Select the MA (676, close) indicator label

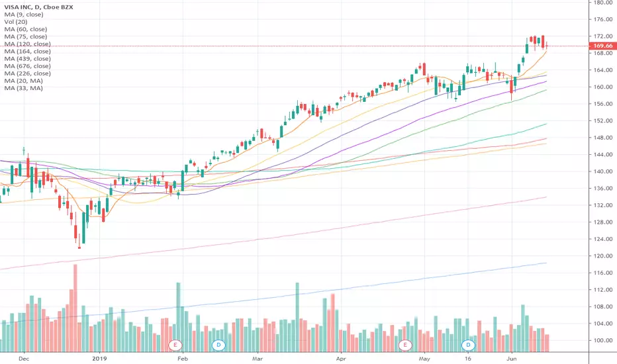click(27, 66)
